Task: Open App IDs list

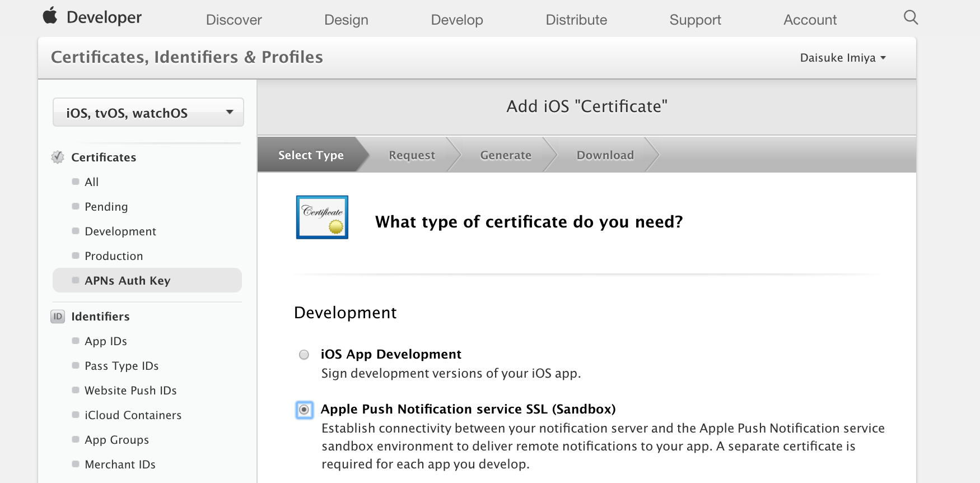Action: click(x=106, y=341)
